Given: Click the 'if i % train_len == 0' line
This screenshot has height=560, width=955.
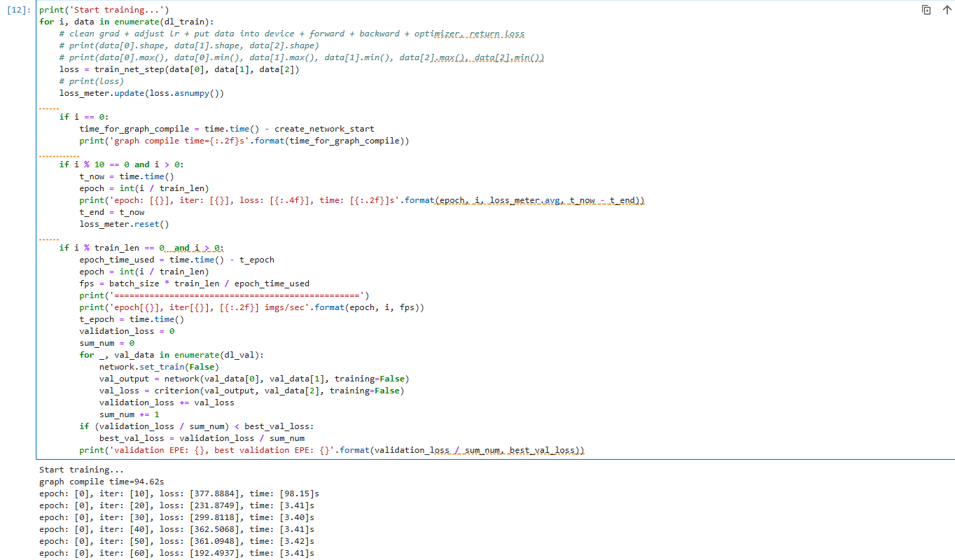Looking at the screenshot, I should [142, 248].
